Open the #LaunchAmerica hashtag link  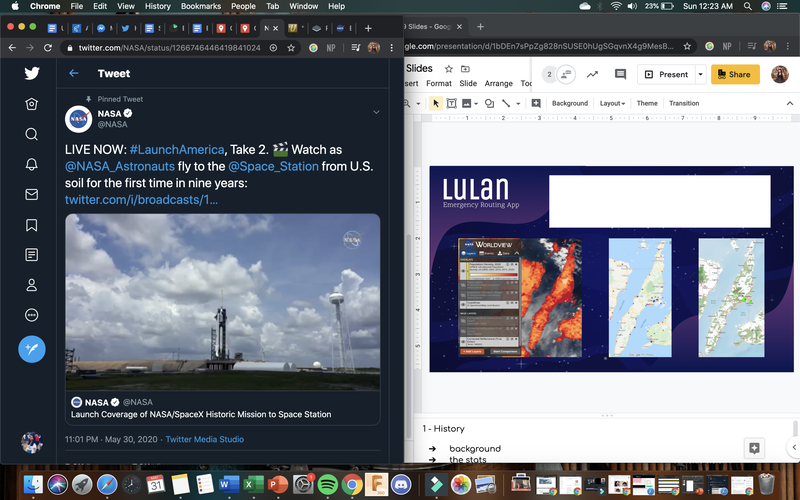tap(177, 149)
